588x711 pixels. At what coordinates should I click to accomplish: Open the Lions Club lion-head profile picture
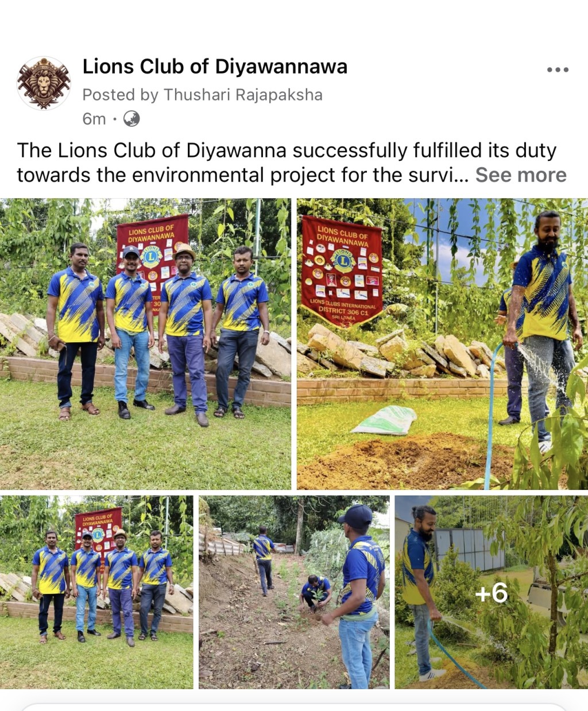tap(44, 83)
